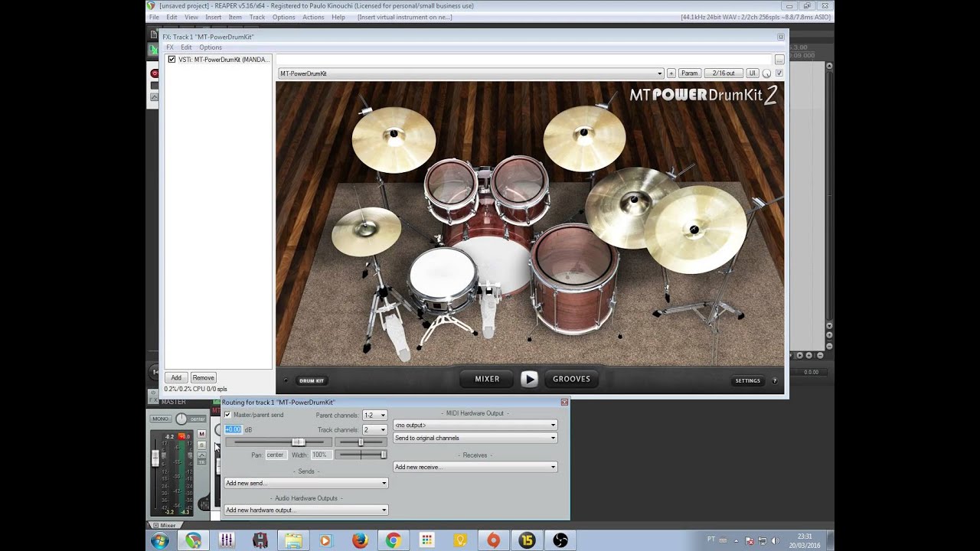This screenshot has height=551, width=980.
Task: Open the Send to original channels dropdown
Action: [475, 438]
